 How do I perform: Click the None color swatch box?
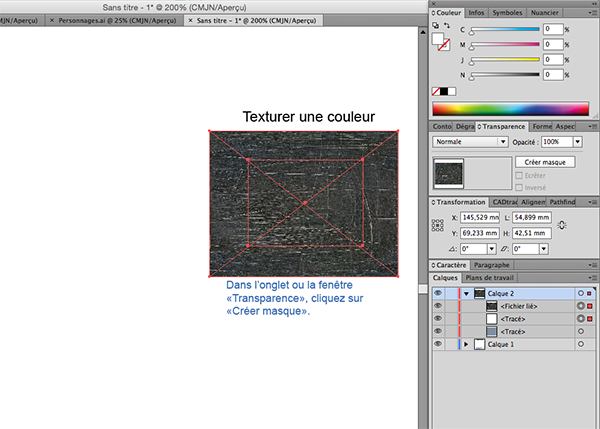437,91
